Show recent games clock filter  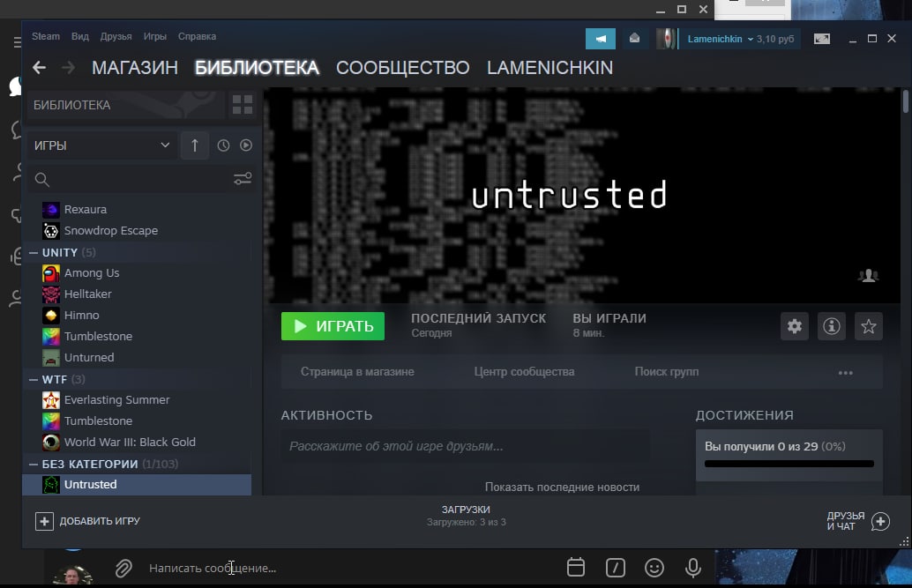(x=223, y=145)
